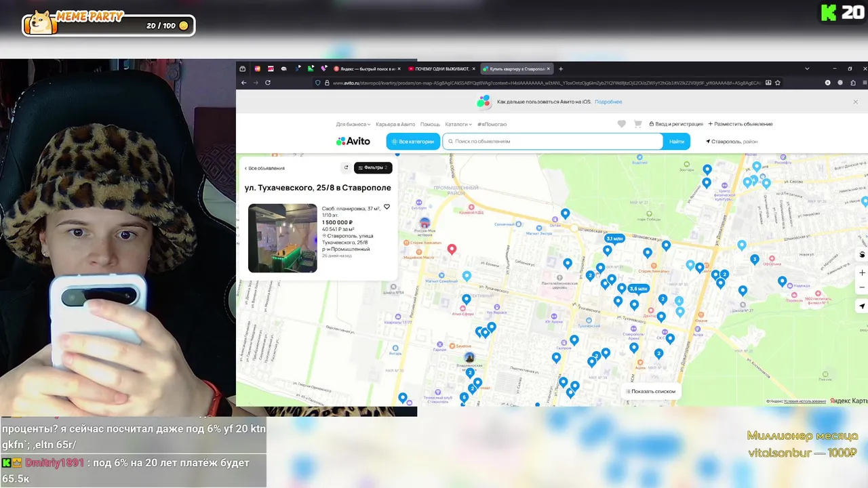Click the Evo Gym map label
This screenshot has width=868, height=488.
pos(419,205)
